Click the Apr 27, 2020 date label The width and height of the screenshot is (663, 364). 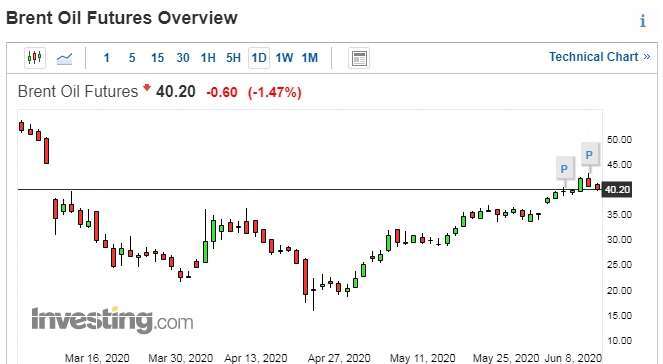(339, 359)
